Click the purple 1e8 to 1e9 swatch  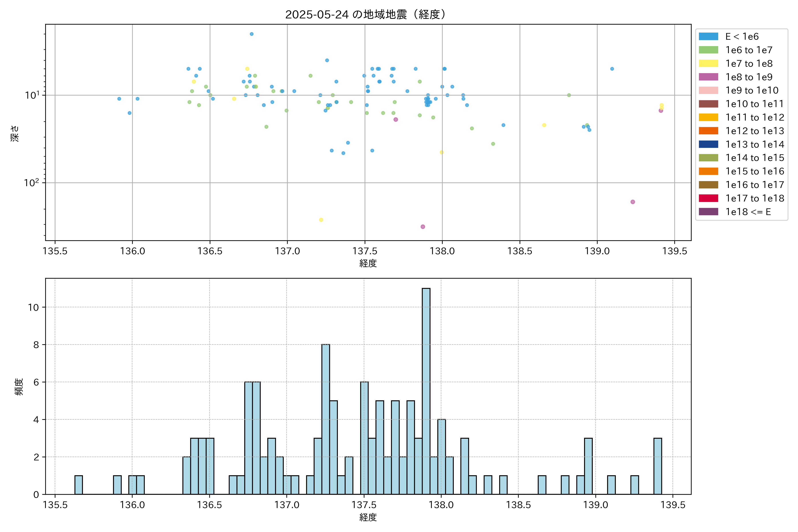[x=708, y=77]
